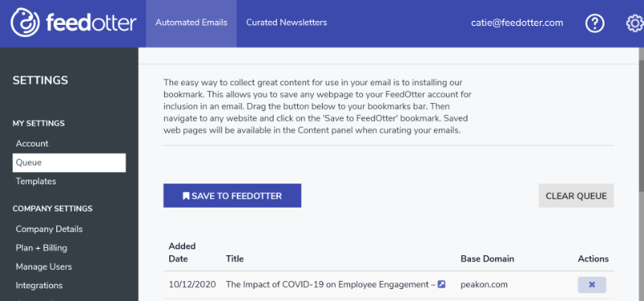Switch to Automated Emails tab
Viewport: 644px width, 301px height.
click(x=191, y=23)
